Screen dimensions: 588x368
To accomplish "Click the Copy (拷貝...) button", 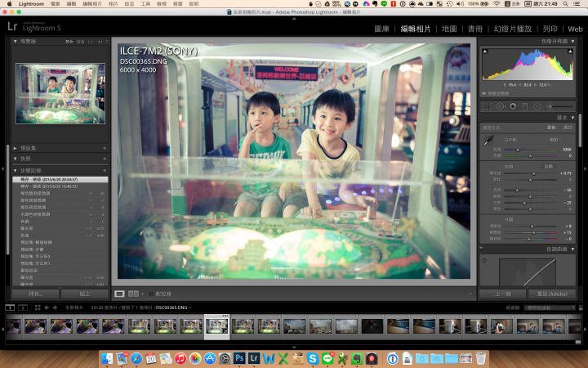I will click(x=36, y=294).
